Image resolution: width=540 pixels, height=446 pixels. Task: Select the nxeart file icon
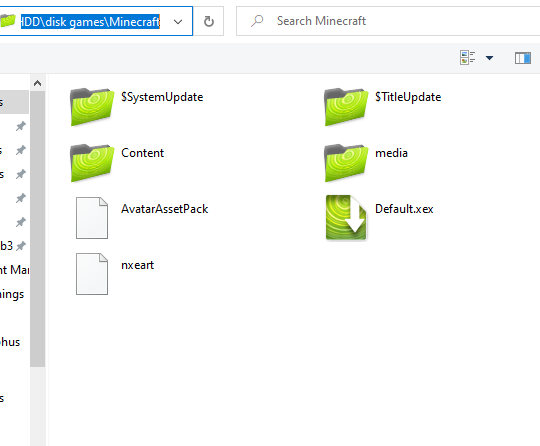tap(92, 274)
